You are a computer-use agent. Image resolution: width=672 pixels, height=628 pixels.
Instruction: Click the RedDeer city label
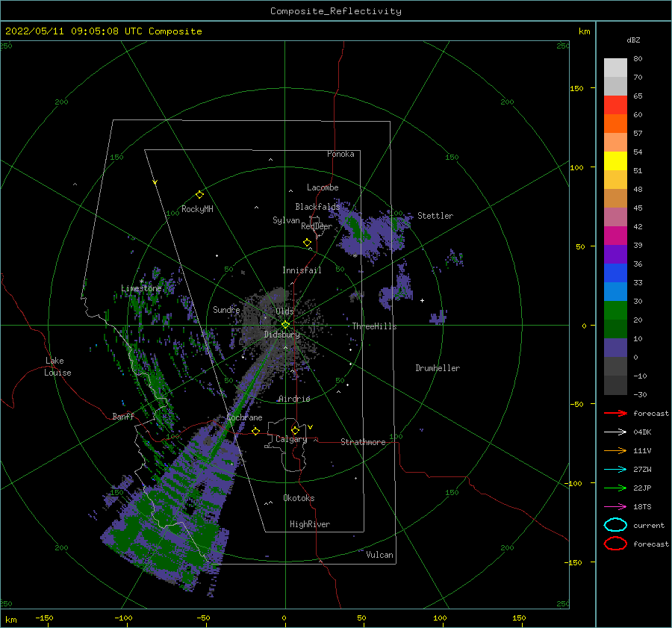click(x=317, y=226)
